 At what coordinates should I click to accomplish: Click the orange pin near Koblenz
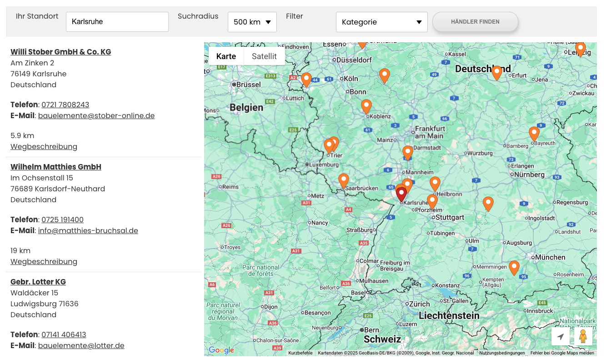[x=366, y=106]
